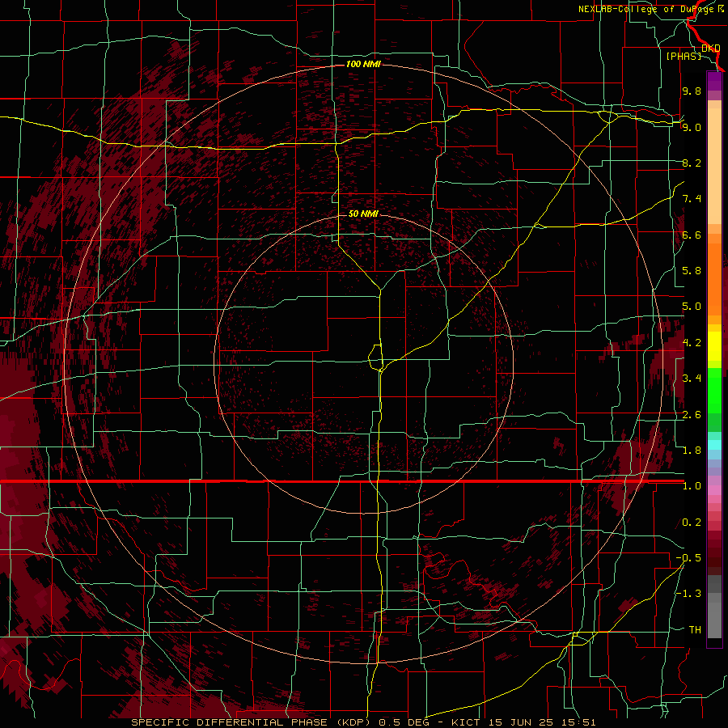The image size is (728, 728).
Task: Click the TH threshold label
Action: pyautogui.click(x=695, y=630)
